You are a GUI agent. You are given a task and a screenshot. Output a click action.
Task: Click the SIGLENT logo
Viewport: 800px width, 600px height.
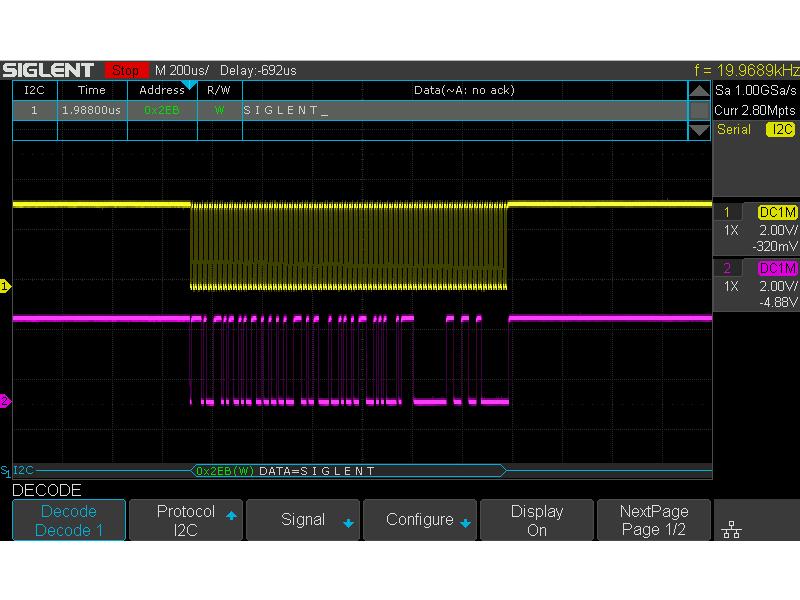click(48, 70)
